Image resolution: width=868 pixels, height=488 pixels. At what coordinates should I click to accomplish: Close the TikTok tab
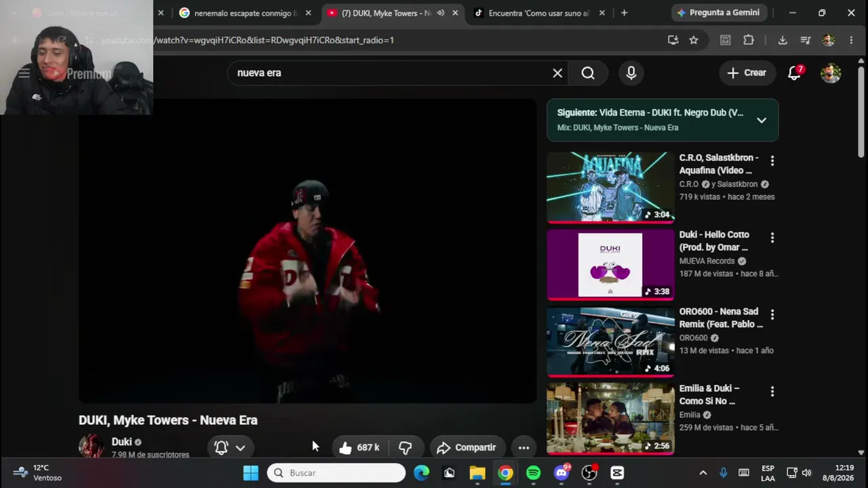(601, 13)
